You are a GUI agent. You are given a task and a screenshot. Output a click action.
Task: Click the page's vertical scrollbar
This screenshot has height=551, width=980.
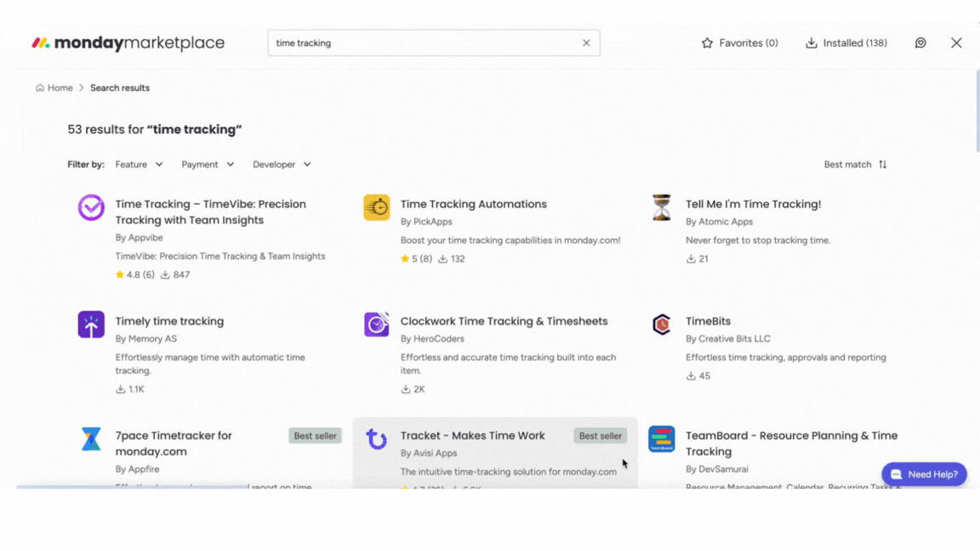pos(977,110)
